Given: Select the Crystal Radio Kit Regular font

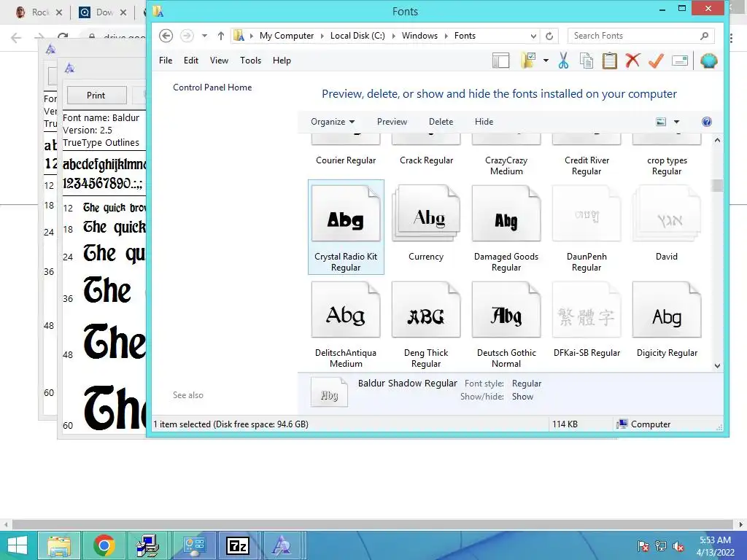Looking at the screenshot, I should tap(346, 227).
